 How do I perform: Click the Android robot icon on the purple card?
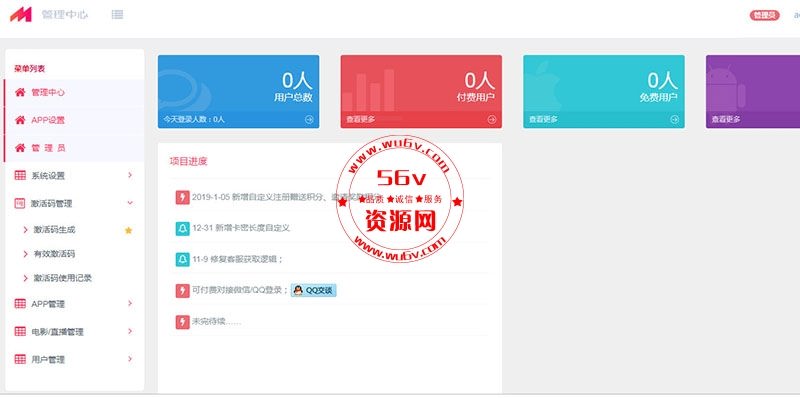pos(725,87)
